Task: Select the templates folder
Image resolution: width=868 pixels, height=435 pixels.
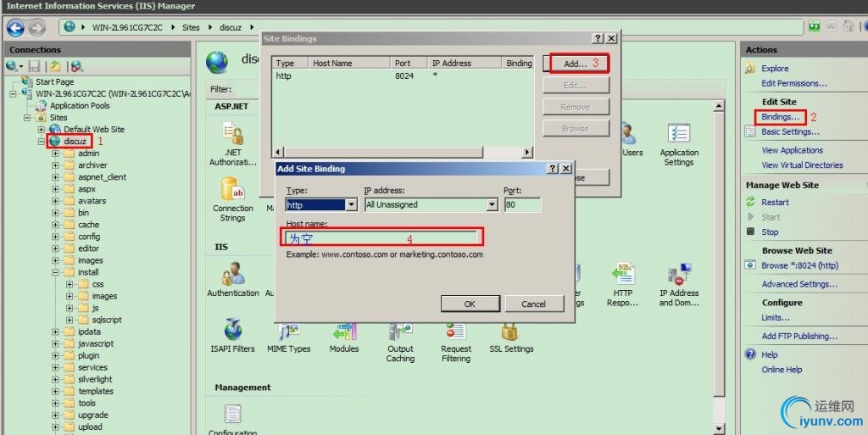Action: pyautogui.click(x=95, y=391)
